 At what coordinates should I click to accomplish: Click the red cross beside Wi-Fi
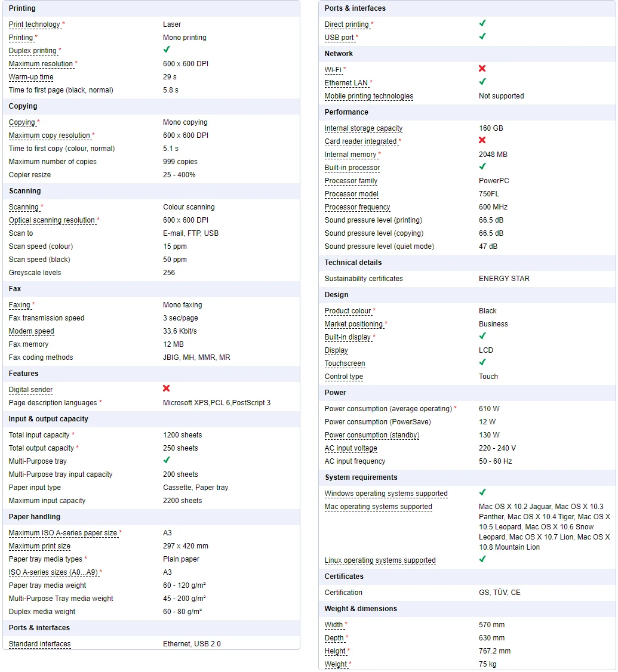point(482,69)
